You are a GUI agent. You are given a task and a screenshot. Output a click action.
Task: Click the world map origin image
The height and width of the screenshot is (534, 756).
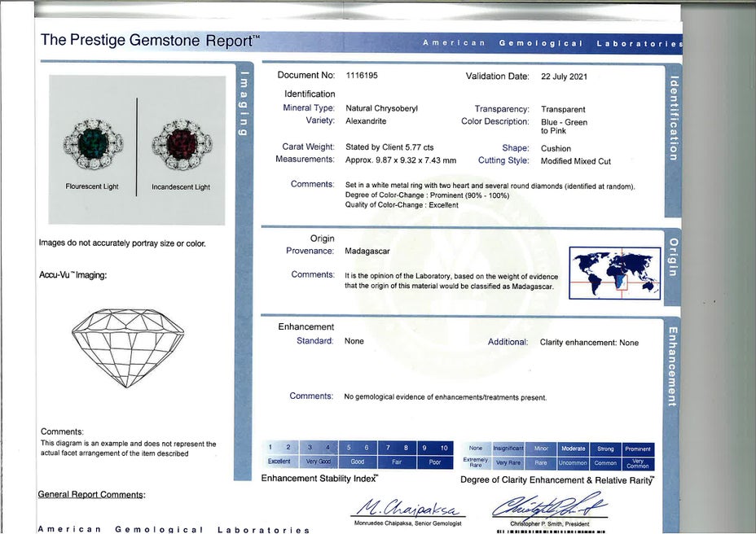tap(614, 273)
